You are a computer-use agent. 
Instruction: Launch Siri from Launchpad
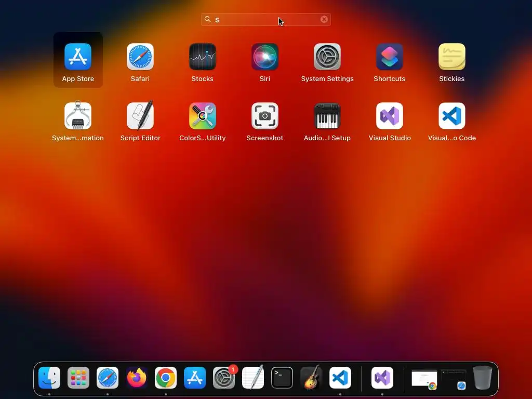coord(265,57)
